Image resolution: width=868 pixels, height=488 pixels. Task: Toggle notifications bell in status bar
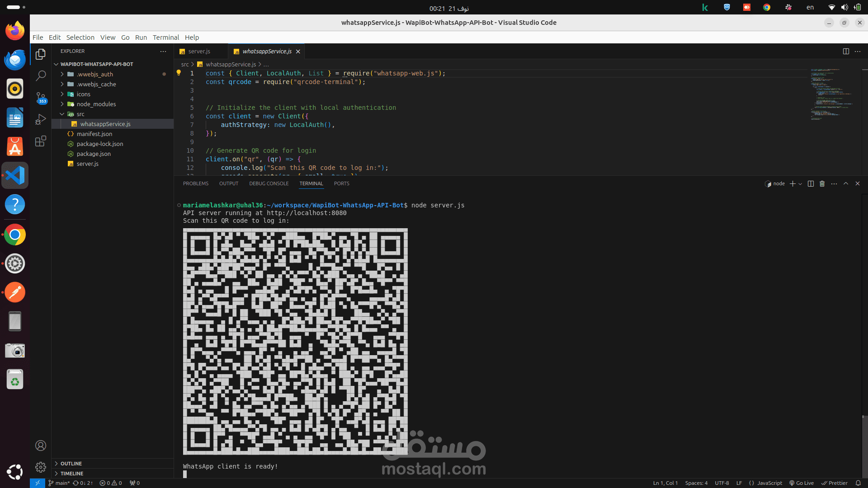(x=858, y=483)
